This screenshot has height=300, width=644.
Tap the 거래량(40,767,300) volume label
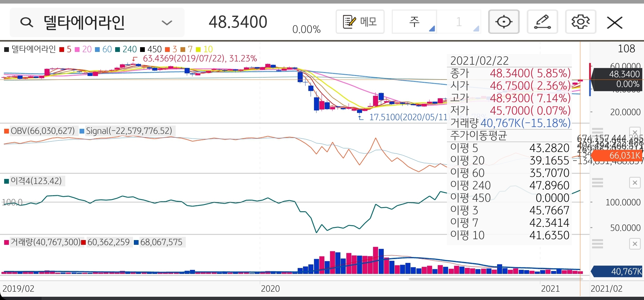pyautogui.click(x=42, y=242)
